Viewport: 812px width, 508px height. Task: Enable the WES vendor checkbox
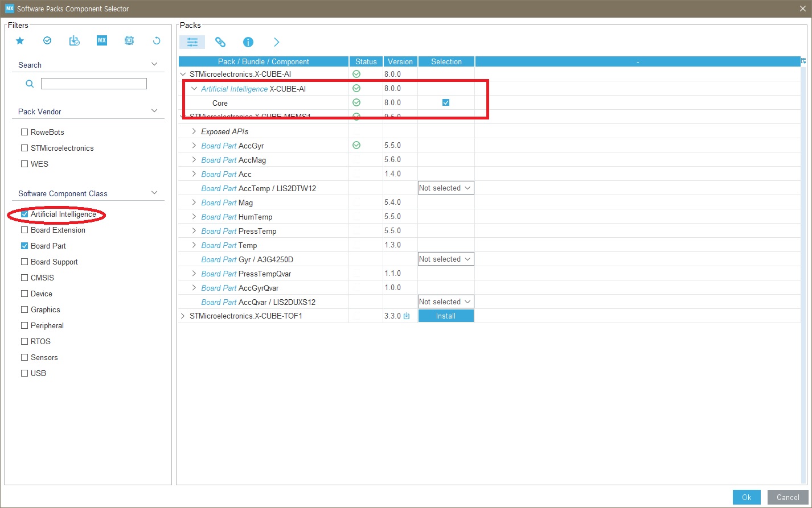(x=24, y=164)
